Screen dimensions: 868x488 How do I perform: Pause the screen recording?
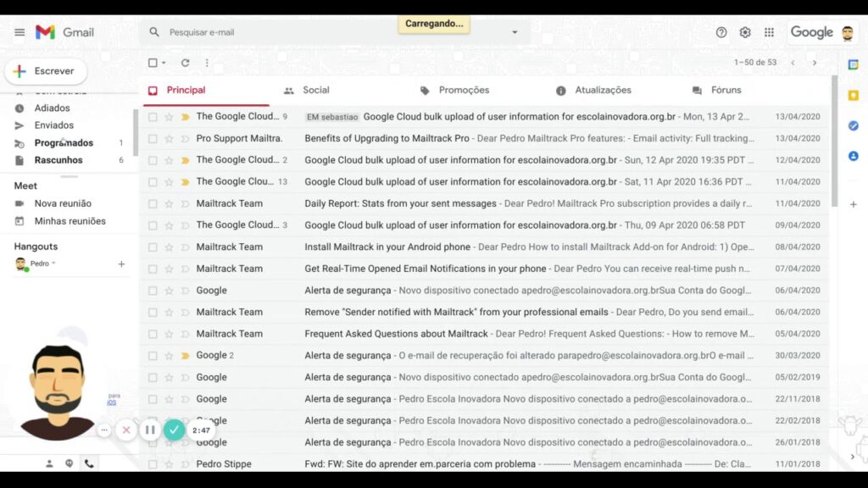pyautogui.click(x=150, y=430)
